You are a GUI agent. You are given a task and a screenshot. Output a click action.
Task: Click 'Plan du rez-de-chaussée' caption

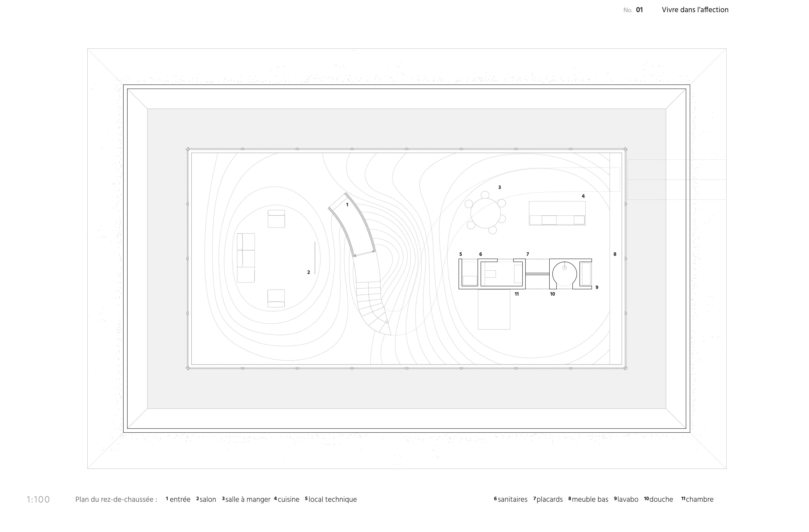click(116, 499)
